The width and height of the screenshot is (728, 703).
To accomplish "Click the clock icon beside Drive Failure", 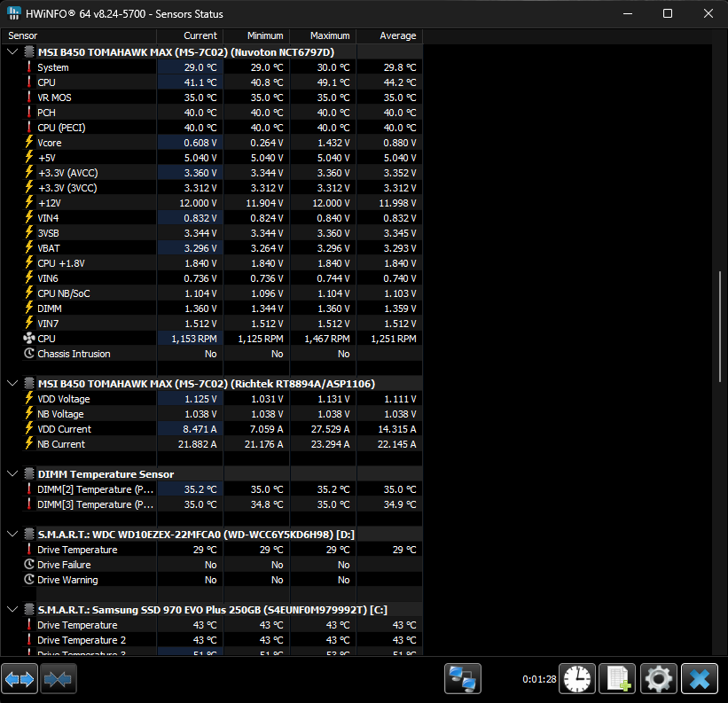I will 29,564.
